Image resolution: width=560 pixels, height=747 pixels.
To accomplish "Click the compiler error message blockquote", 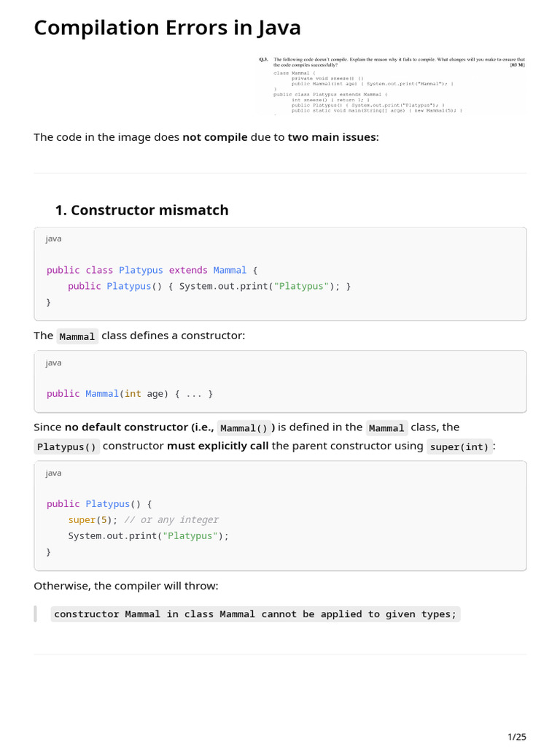I will [255, 614].
